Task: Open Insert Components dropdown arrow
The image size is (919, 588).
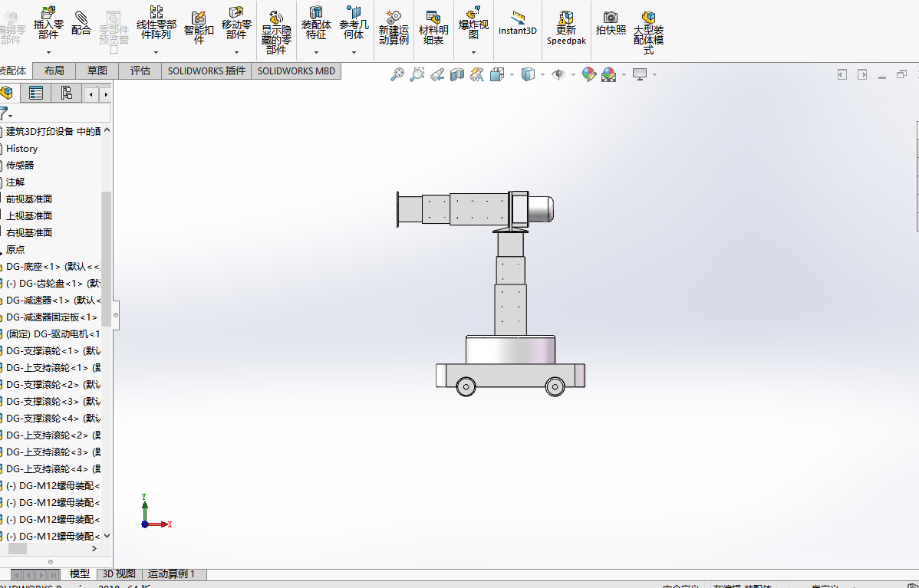Action: coord(48,53)
